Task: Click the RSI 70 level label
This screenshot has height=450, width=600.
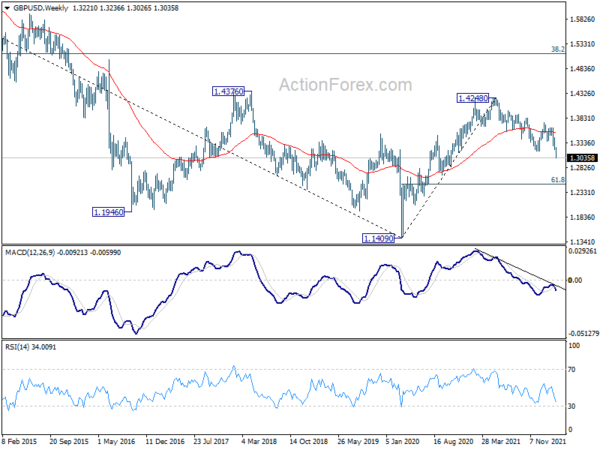Action: click(x=572, y=370)
